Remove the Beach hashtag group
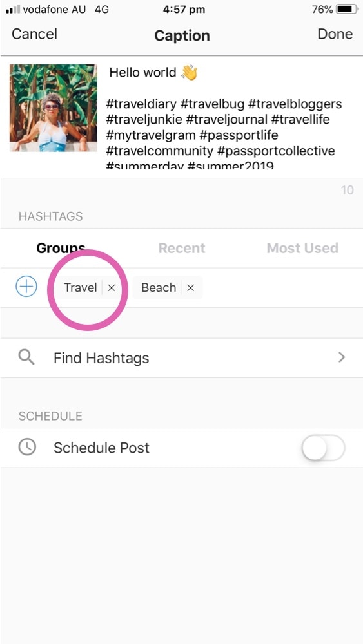The width and height of the screenshot is (363, 644). (x=190, y=288)
